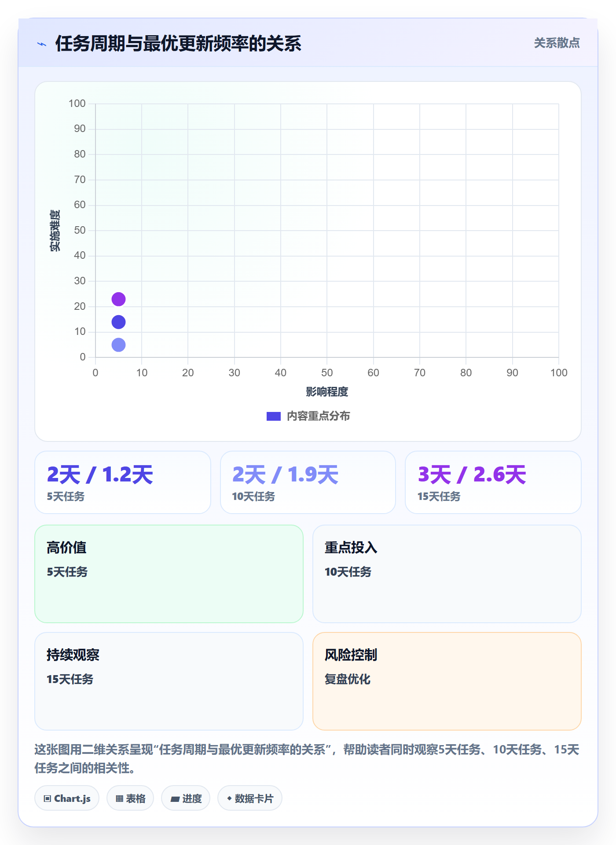This screenshot has height=845, width=616.
Task: Click the 影响程度 x-axis title
Action: 327,392
